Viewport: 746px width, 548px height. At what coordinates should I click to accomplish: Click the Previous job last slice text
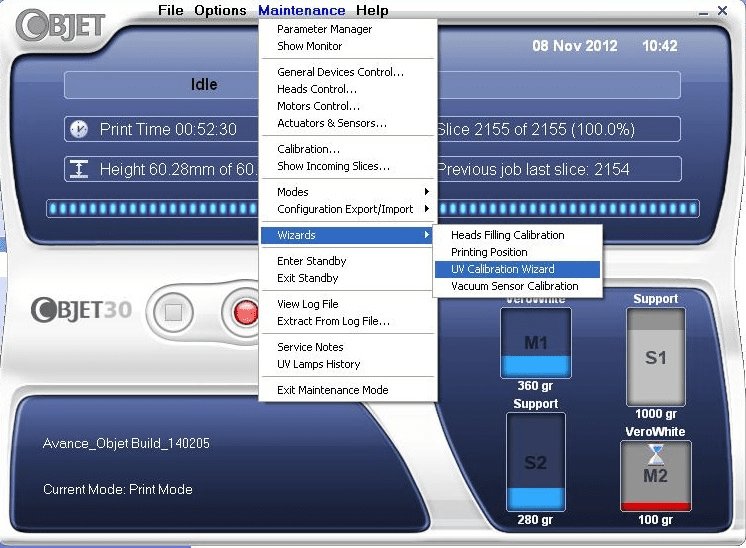point(533,169)
